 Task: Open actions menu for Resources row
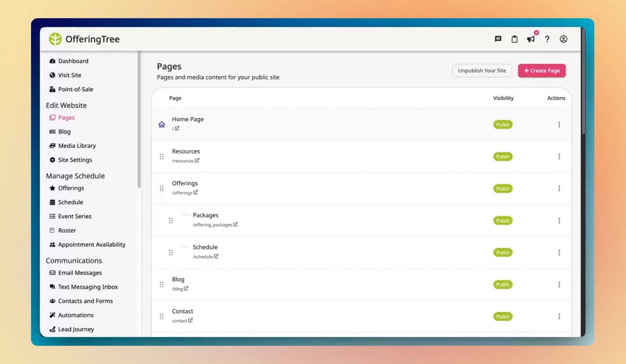click(559, 156)
